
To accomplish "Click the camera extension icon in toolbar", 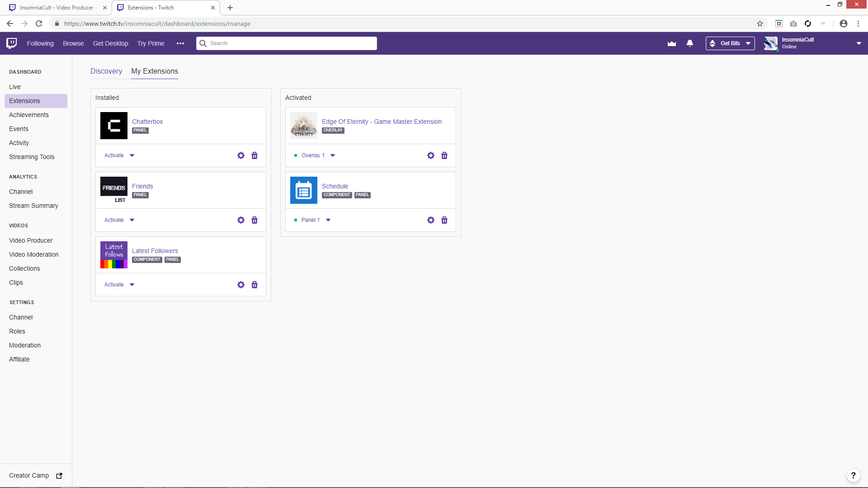I will tap(793, 23).
